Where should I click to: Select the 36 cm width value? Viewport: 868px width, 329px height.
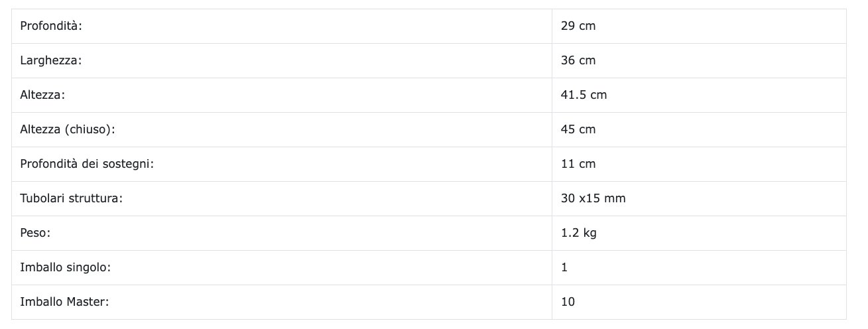(x=578, y=60)
